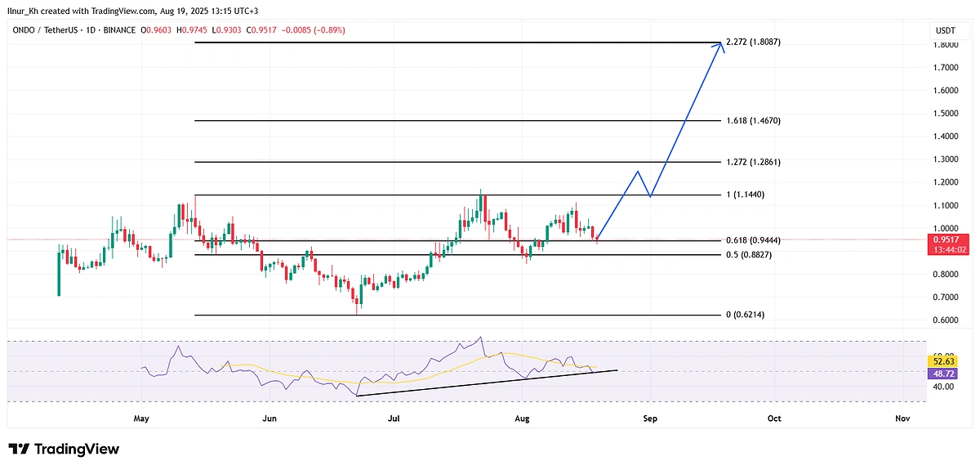Select the 2.272 (1.8087) Fibonacci label
Screen dimensions: 980x470
(x=753, y=42)
